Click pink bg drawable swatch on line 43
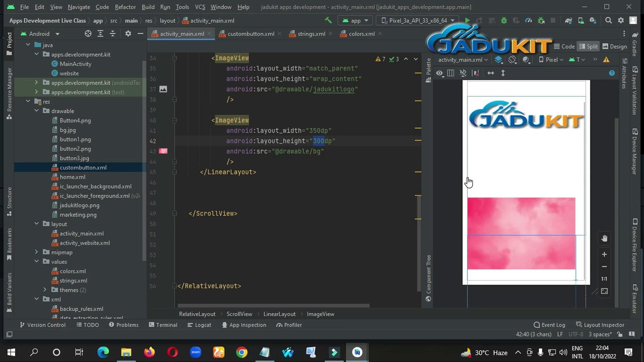The height and width of the screenshot is (362, 644). [x=163, y=151]
